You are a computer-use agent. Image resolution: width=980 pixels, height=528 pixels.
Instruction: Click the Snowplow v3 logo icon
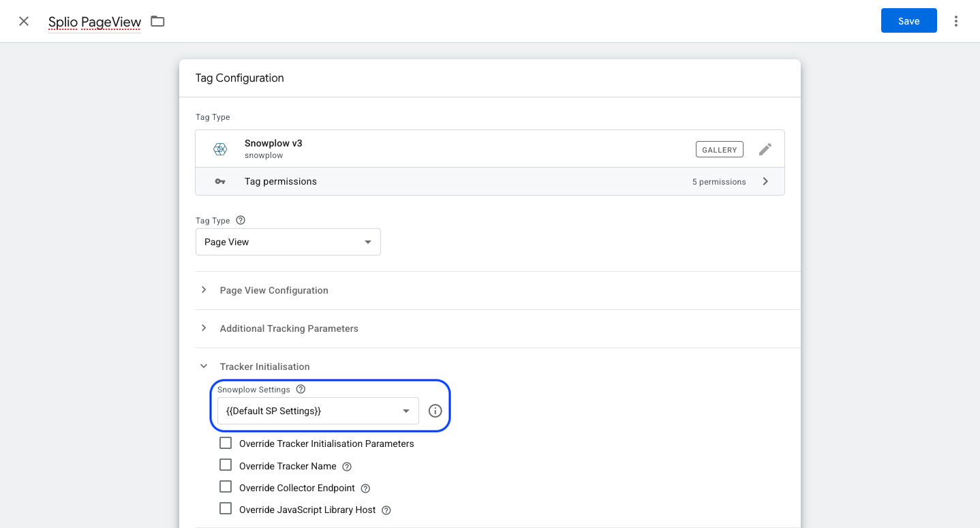(x=220, y=149)
